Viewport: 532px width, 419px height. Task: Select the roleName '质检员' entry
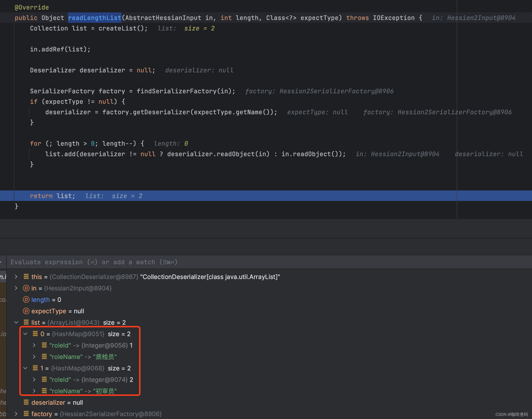pyautogui.click(x=83, y=357)
